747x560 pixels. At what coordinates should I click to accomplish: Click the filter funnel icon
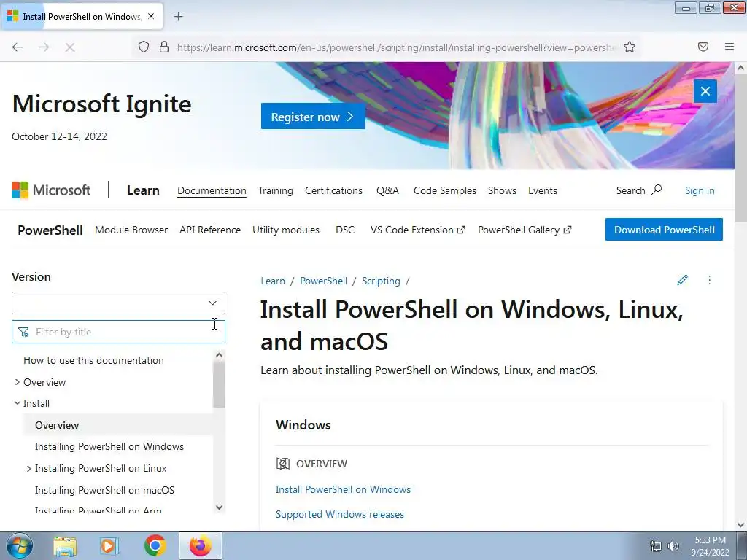click(x=23, y=332)
